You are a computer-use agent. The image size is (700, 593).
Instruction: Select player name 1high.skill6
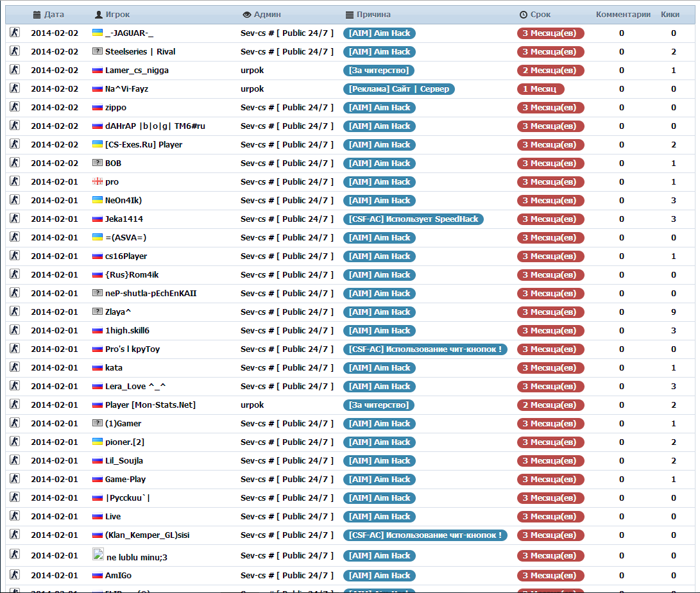coord(127,331)
